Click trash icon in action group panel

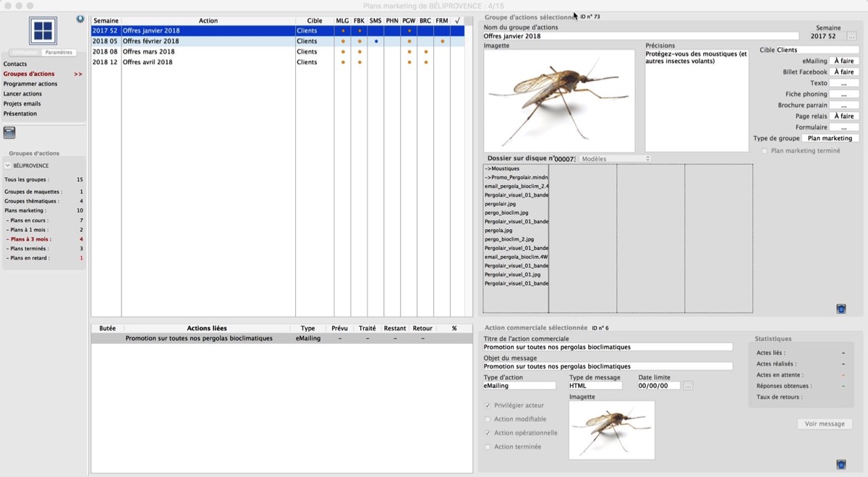click(841, 309)
